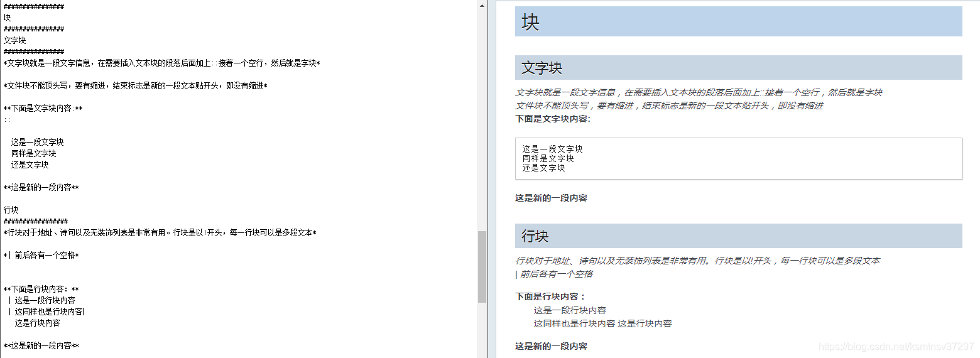The height and width of the screenshot is (358, 980).
Task: Click the preview literal block '这是一段文字块'
Action: point(552,149)
